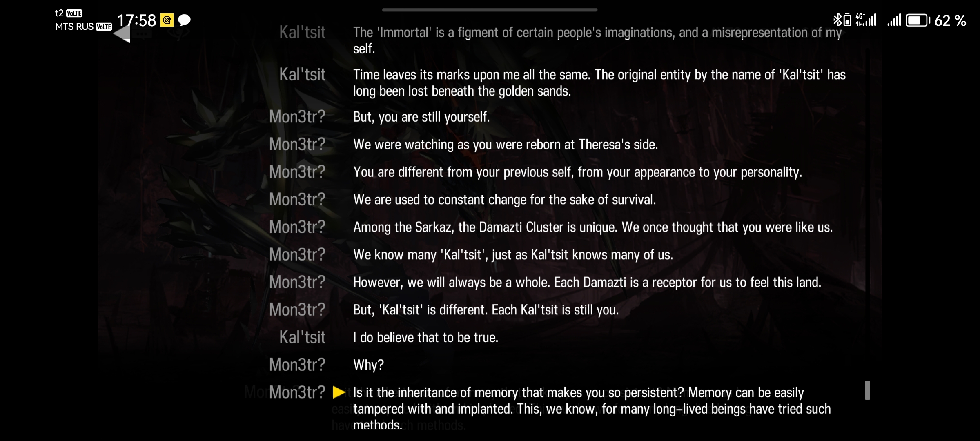Viewport: 980px width, 441px height.
Task: Select "We are used to constant change" line
Action: tap(505, 200)
